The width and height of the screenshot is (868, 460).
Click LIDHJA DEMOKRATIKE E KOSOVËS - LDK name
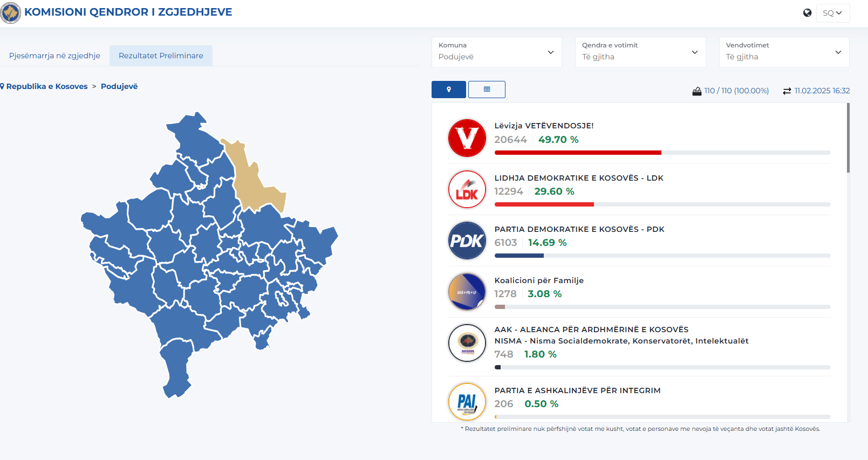pyautogui.click(x=579, y=178)
